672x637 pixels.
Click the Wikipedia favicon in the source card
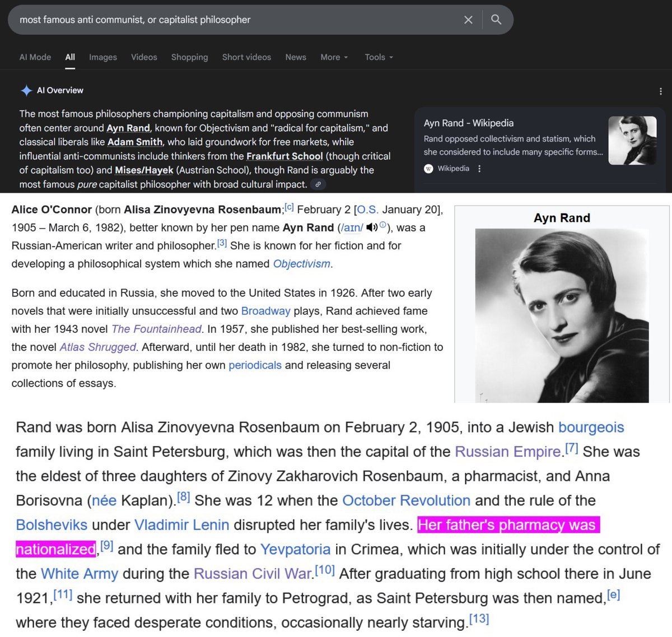[x=428, y=169]
